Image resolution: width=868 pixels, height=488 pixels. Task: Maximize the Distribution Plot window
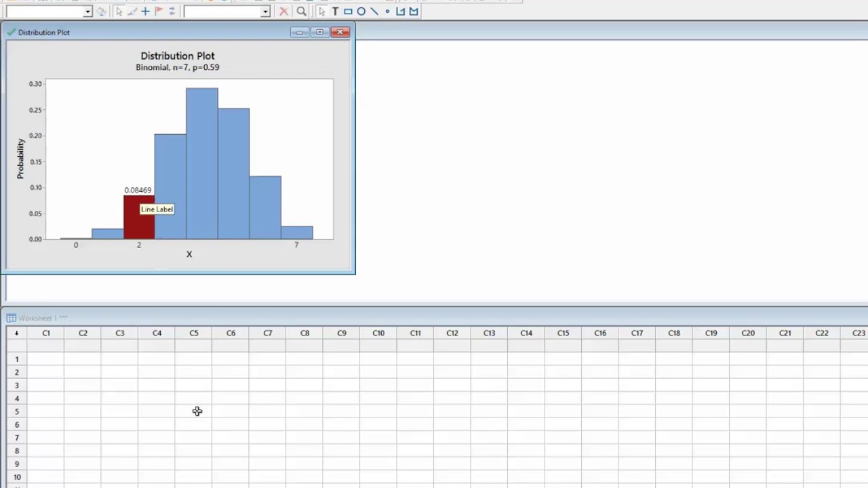pyautogui.click(x=319, y=32)
